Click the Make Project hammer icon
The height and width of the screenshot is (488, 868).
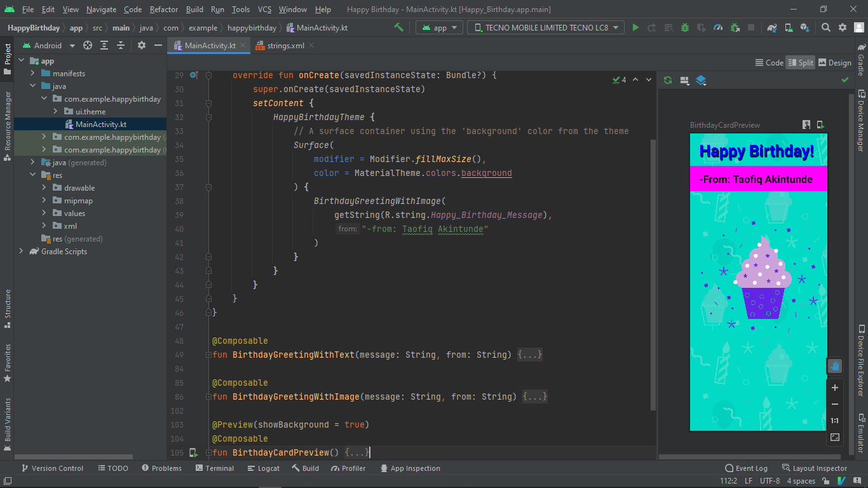point(398,28)
